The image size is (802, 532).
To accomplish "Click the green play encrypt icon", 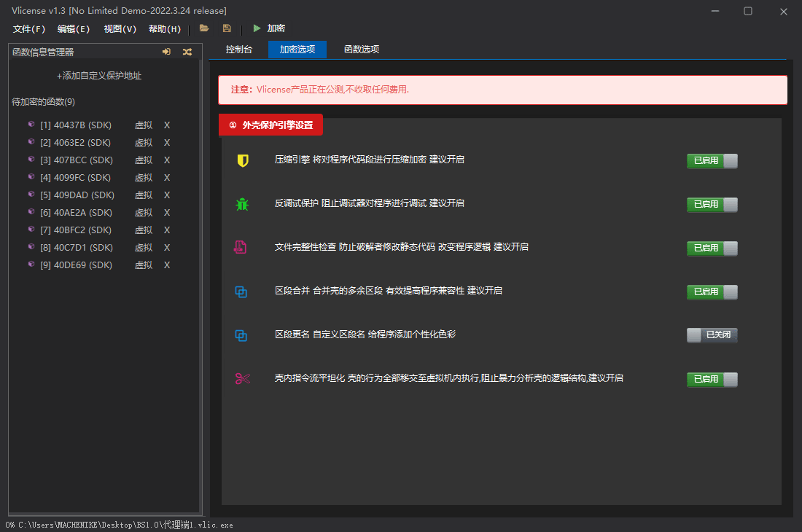I will [x=257, y=28].
